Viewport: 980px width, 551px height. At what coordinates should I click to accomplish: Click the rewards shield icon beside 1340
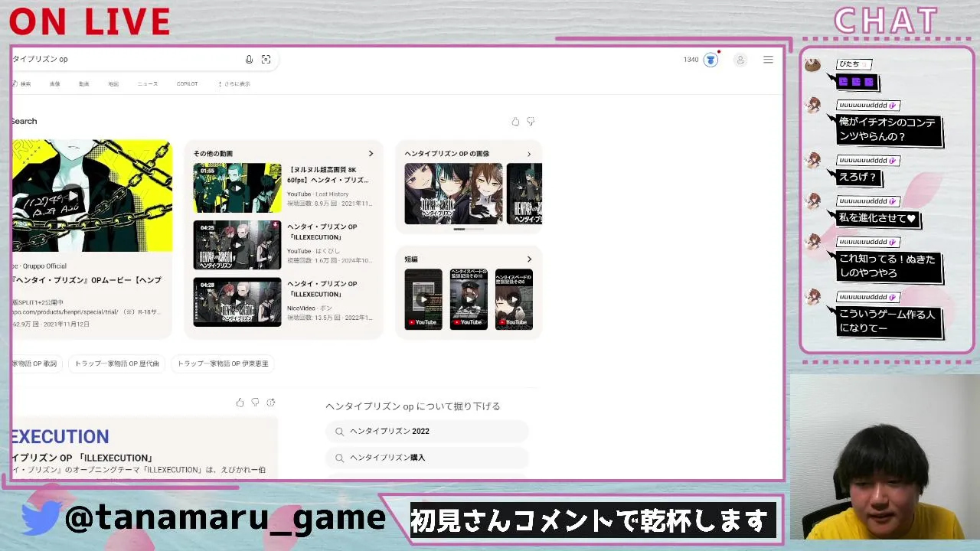tap(711, 60)
